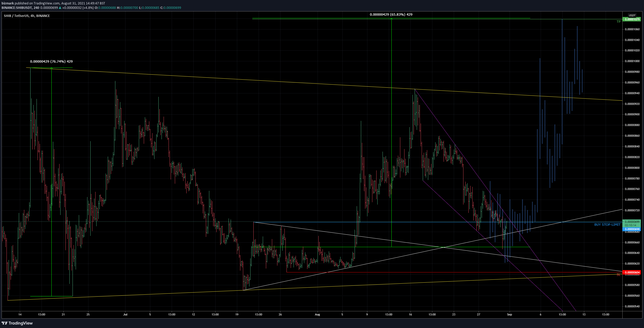
Task: Click the 0.00001000 price axis label
Action: coord(632,61)
